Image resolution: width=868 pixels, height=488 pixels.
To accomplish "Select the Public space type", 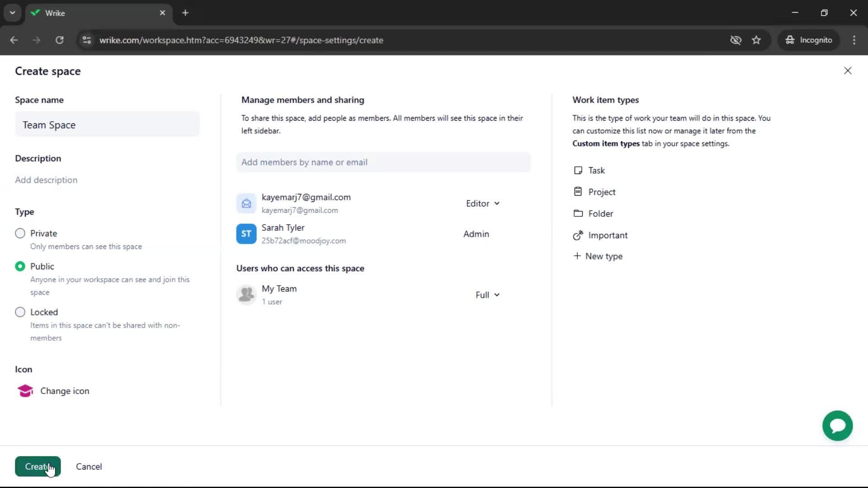I will point(20,267).
